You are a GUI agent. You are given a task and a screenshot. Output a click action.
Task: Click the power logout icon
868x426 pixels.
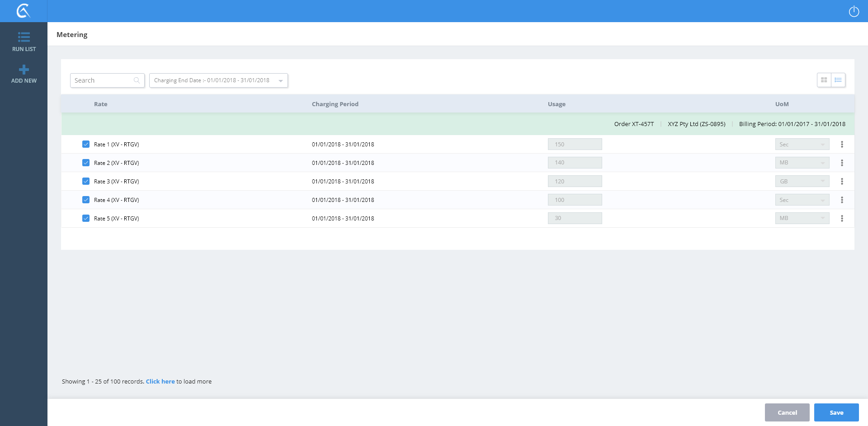coord(854,11)
